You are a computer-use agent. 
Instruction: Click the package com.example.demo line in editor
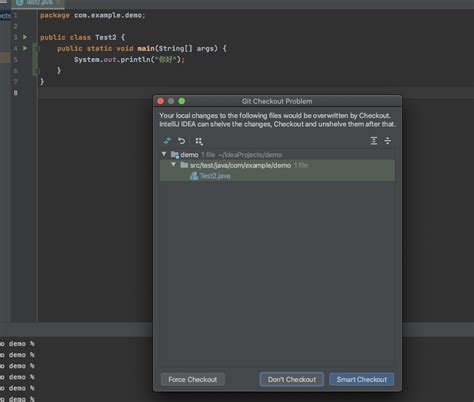(93, 15)
